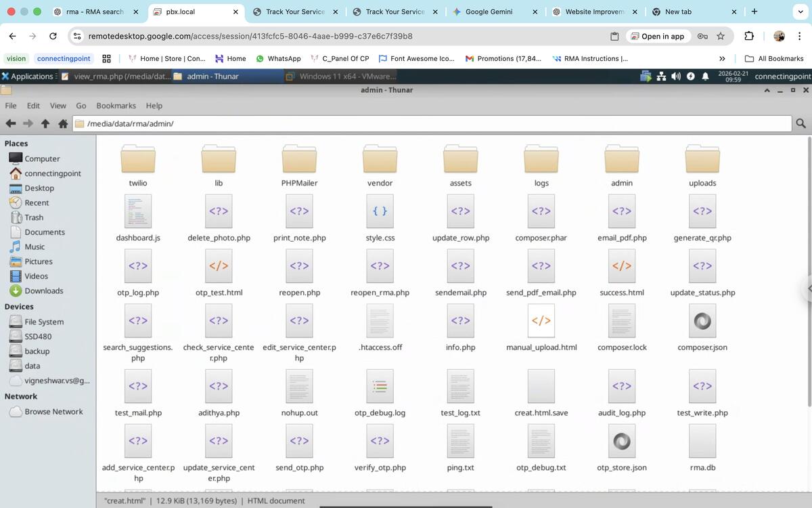This screenshot has height=508, width=812.
Task: Select Downloads in the Places sidebar
Action: coord(43,291)
